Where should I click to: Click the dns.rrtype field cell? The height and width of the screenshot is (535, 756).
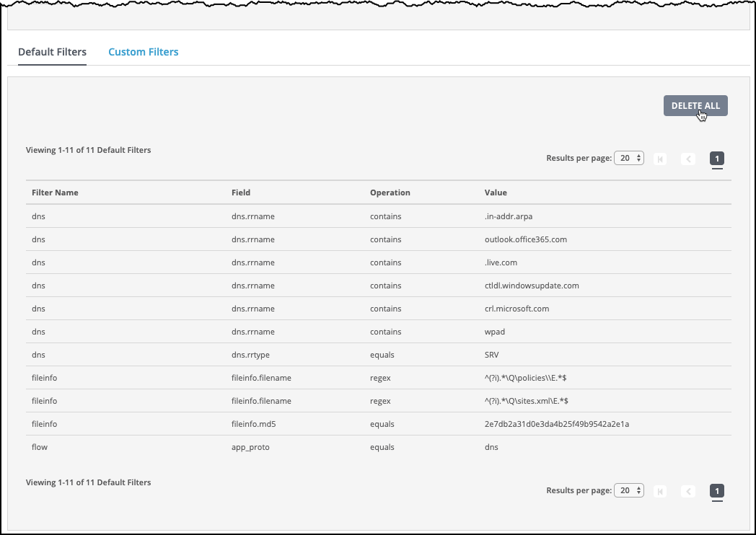(x=250, y=355)
